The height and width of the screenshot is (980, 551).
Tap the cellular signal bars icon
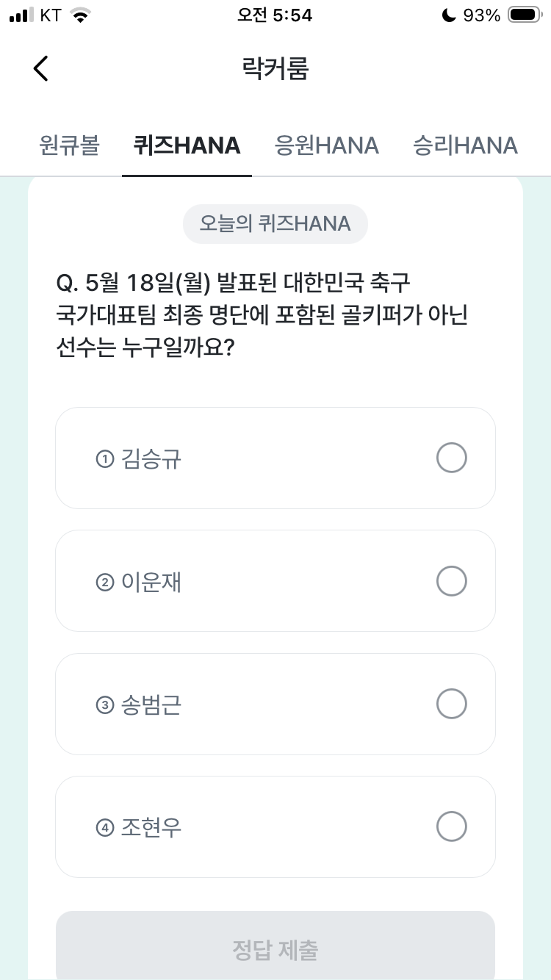[22, 15]
